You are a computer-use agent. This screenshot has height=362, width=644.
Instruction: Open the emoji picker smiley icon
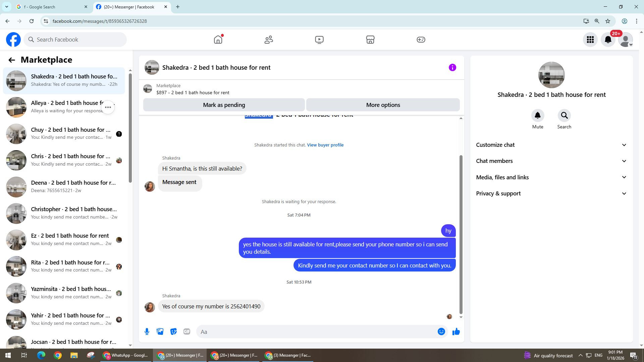pyautogui.click(x=441, y=332)
